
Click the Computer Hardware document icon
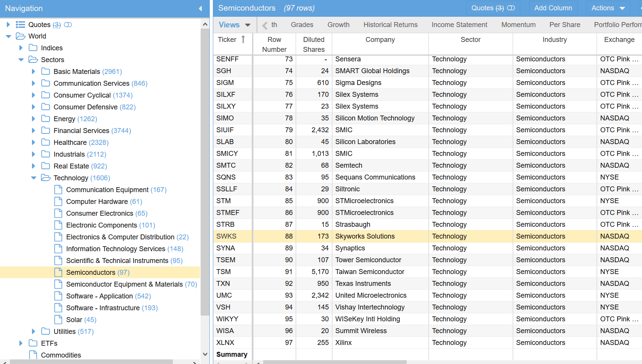point(58,201)
